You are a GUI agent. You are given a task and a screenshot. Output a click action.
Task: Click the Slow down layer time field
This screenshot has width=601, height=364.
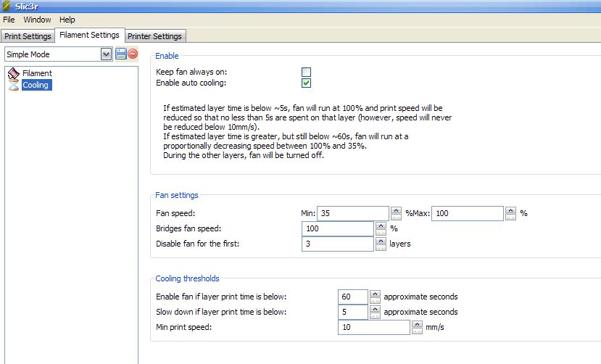point(353,313)
